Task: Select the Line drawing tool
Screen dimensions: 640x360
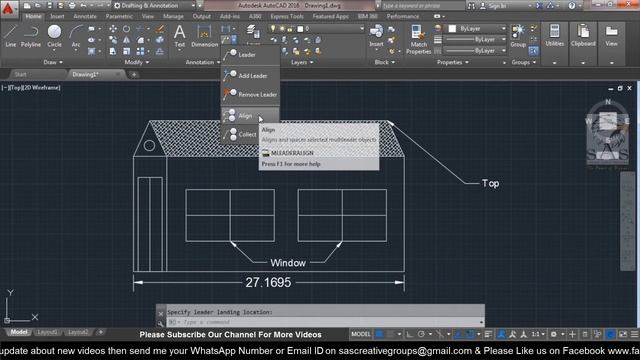Action: click(x=11, y=36)
